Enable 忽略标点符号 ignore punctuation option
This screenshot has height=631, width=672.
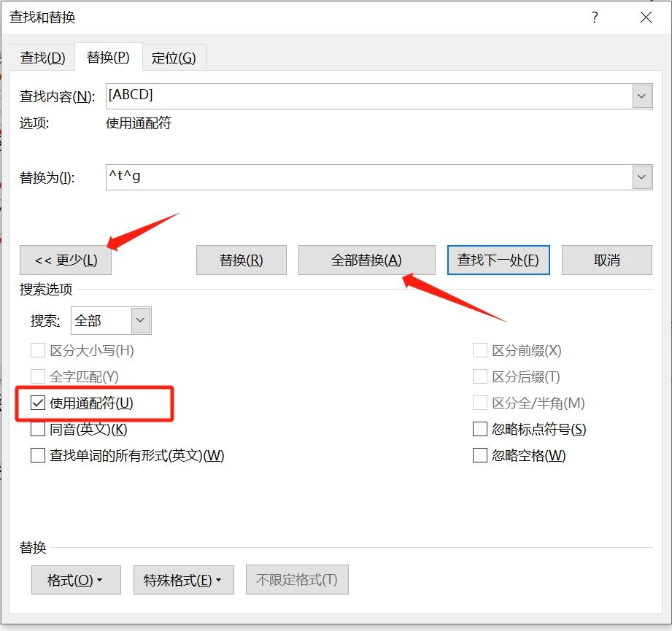click(479, 429)
